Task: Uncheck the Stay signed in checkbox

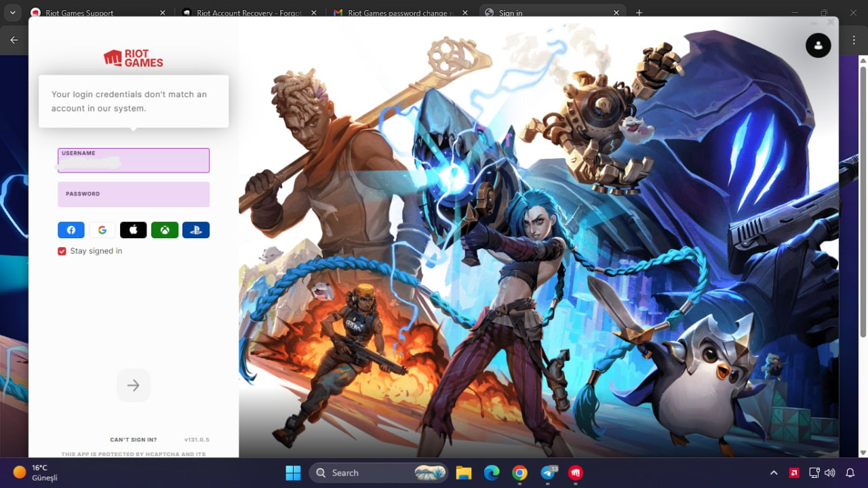Action: tap(62, 251)
